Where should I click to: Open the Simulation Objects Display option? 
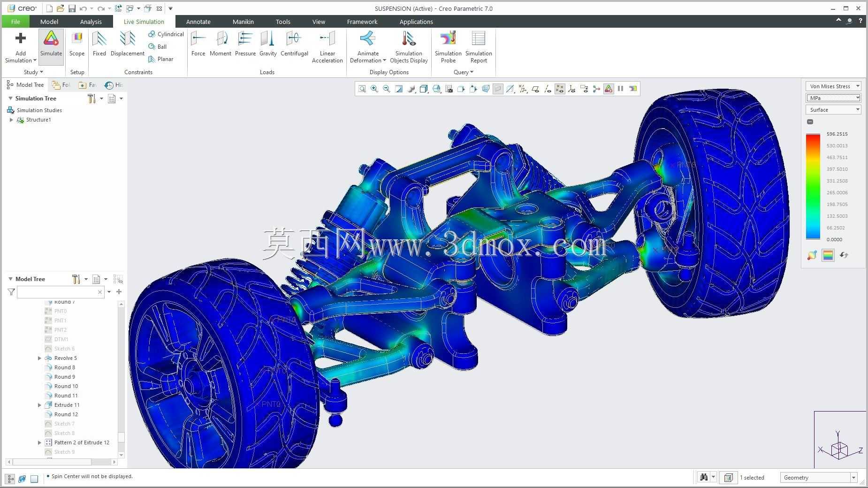(409, 47)
